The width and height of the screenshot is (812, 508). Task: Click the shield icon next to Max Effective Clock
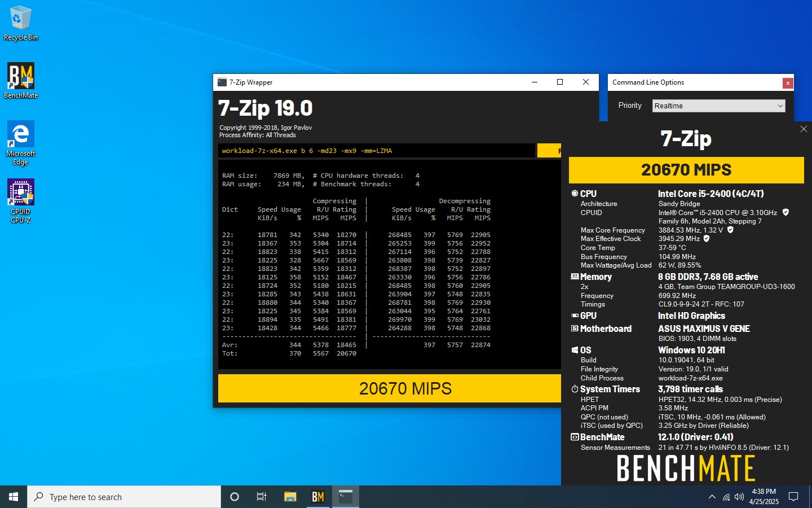[707, 238]
